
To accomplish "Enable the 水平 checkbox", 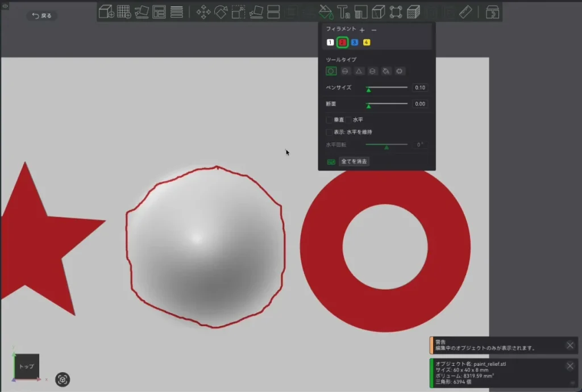I will click(348, 120).
